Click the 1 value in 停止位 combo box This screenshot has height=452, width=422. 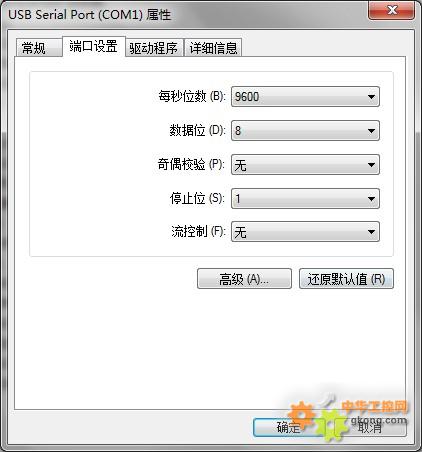coord(238,199)
